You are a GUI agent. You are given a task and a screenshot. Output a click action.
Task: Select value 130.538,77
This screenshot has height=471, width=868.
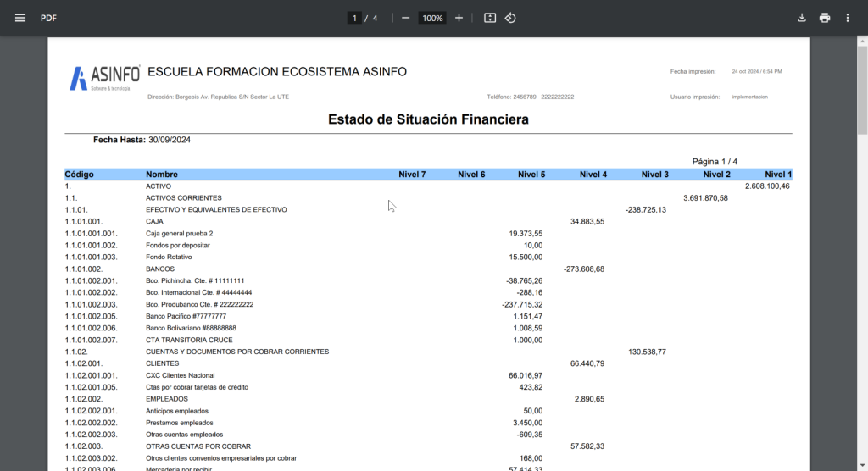647,352
